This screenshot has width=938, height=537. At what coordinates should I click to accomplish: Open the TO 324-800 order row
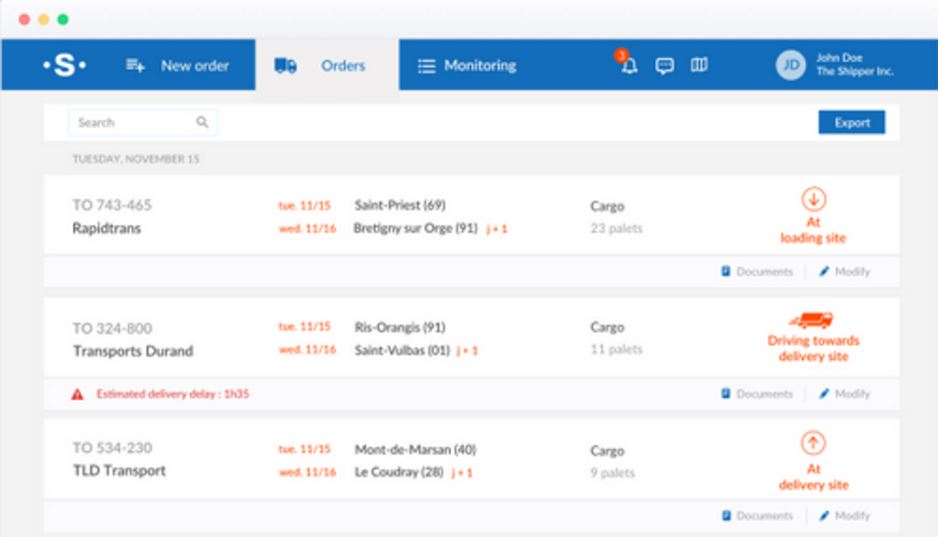(x=471, y=338)
